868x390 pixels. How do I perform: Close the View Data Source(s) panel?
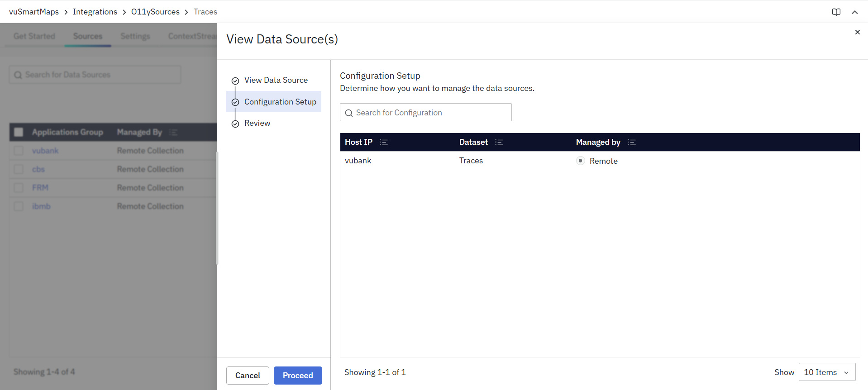click(857, 32)
